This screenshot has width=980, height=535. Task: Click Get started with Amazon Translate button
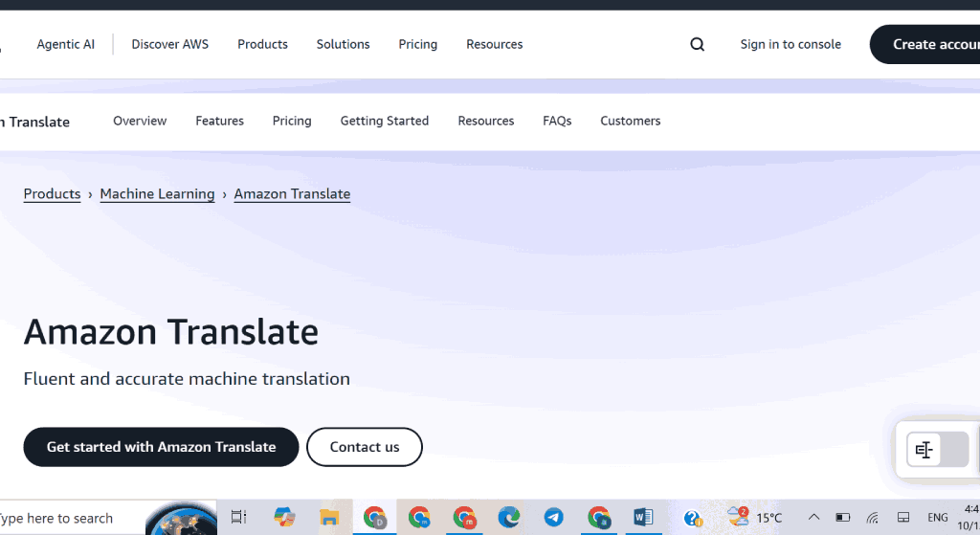pos(161,447)
